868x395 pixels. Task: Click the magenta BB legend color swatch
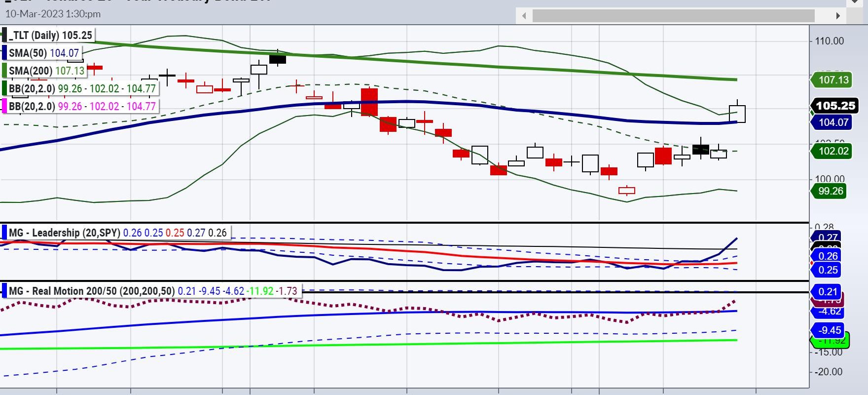[x=4, y=106]
